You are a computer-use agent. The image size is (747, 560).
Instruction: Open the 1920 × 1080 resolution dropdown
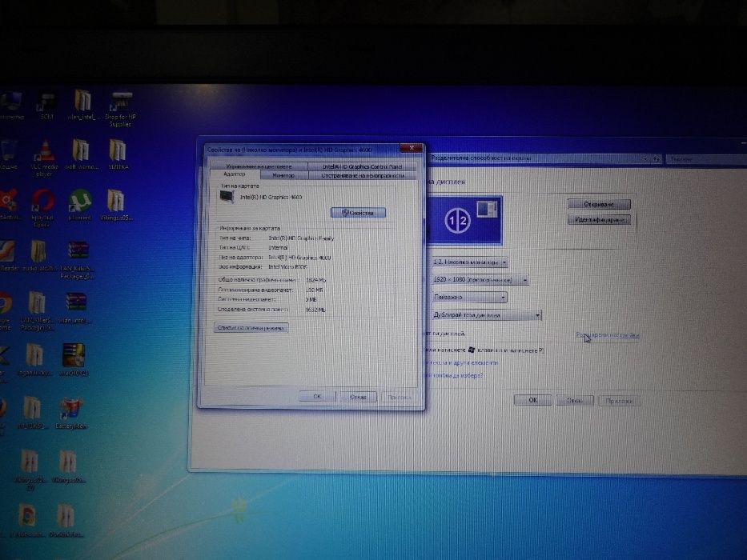[480, 279]
